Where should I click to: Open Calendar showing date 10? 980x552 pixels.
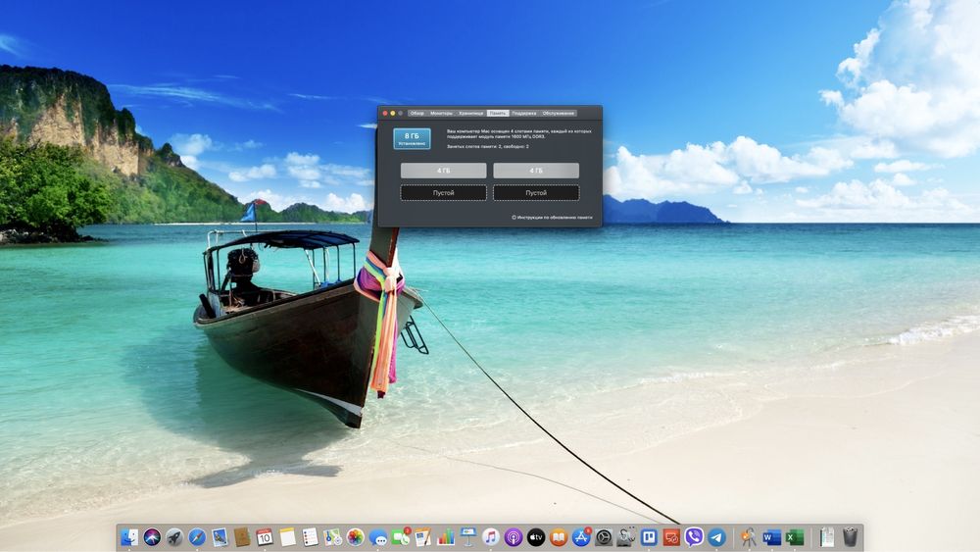[x=265, y=537]
